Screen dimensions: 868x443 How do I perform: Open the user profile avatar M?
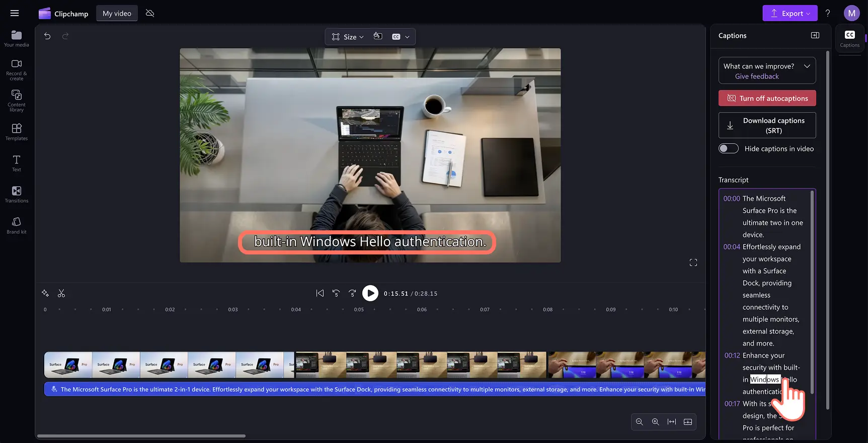point(852,13)
